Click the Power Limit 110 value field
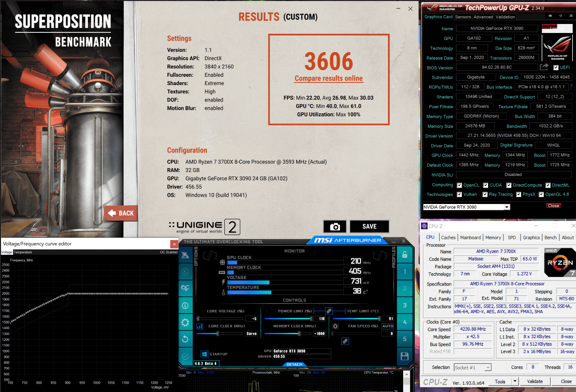The height and width of the screenshot is (392, 576). [x=319, y=318]
